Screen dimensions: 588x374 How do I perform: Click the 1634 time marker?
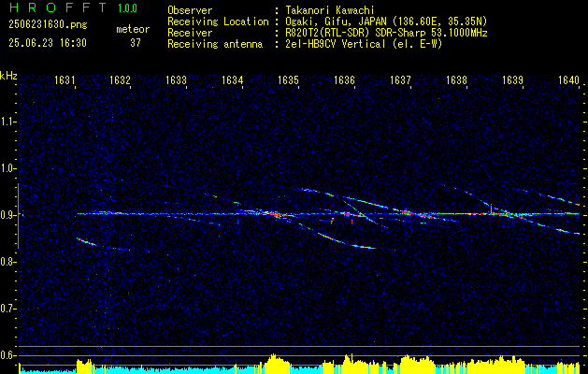pos(232,80)
